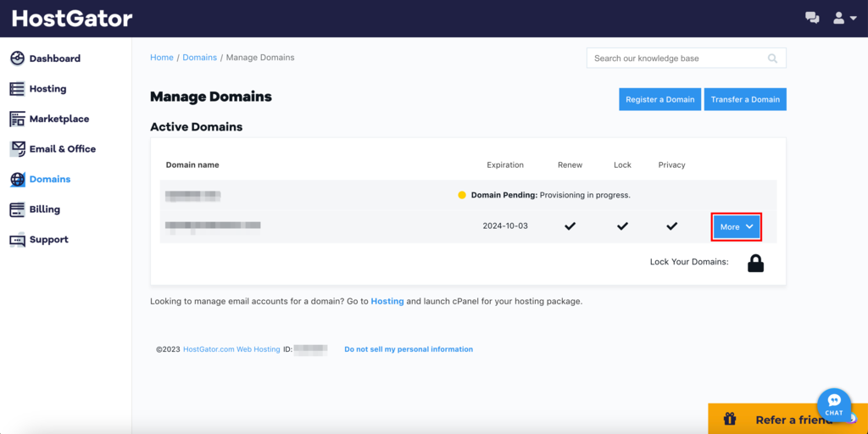This screenshot has height=434, width=868.
Task: Click the knowledge base search magnifier icon
Action: tap(772, 58)
